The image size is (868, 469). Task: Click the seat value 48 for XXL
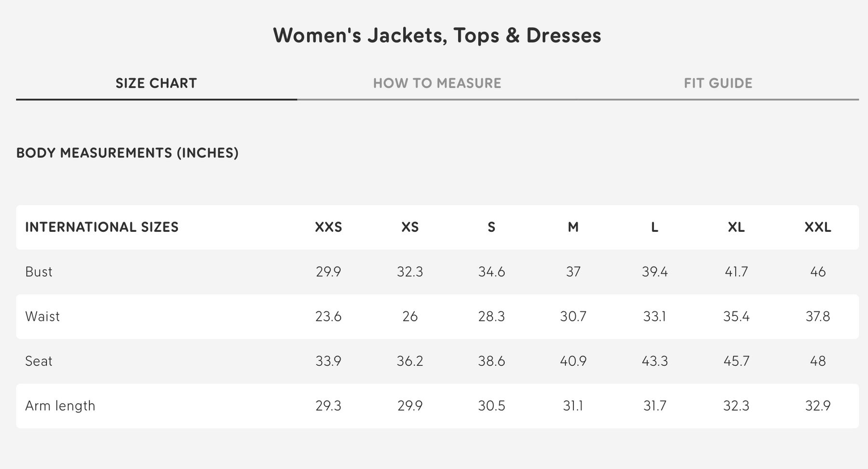[818, 361]
